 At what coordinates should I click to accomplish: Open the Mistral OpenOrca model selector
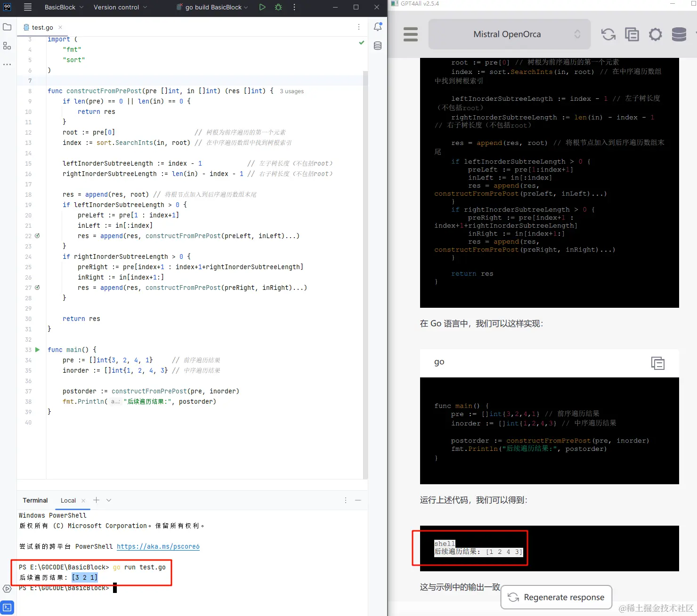point(509,34)
